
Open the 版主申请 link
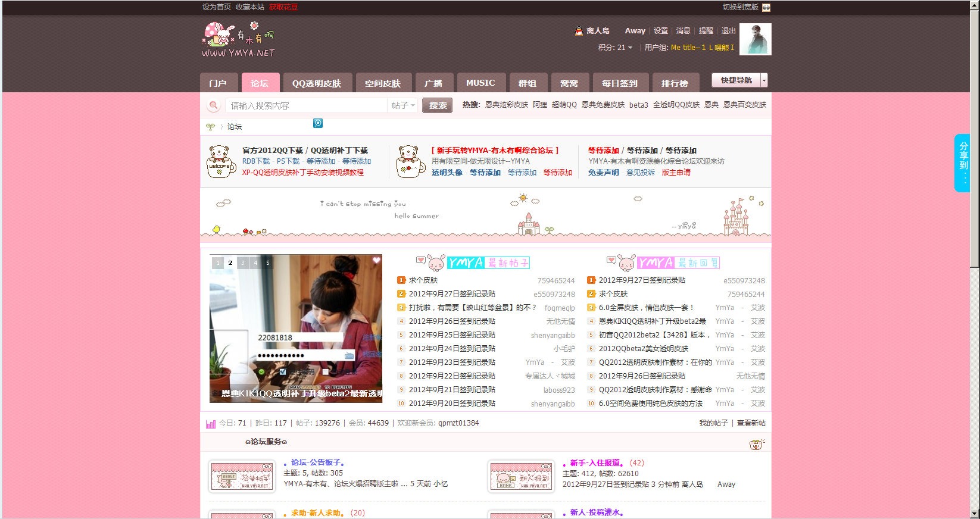coord(676,173)
